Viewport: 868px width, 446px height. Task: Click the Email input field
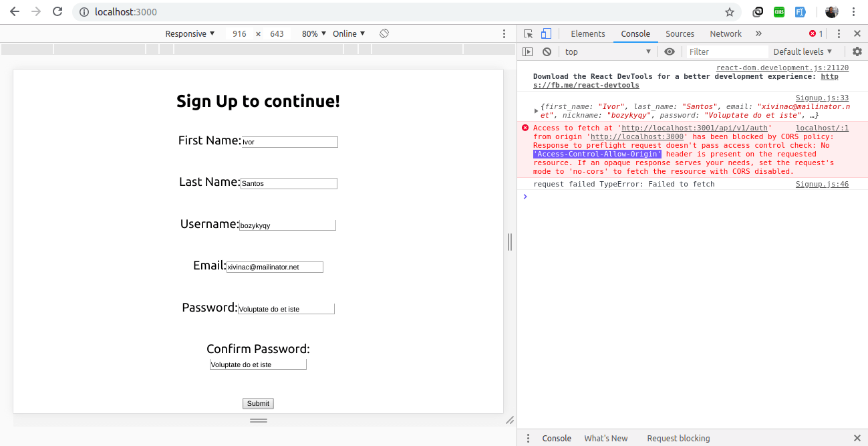tap(275, 267)
